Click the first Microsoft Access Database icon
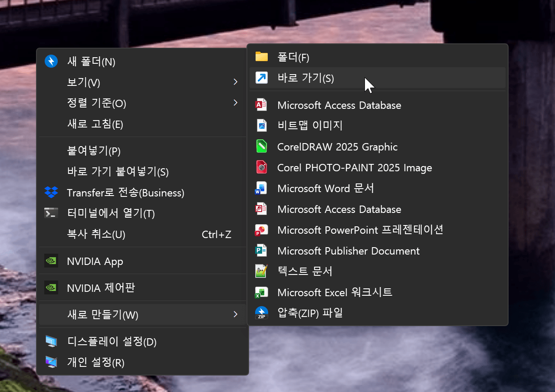The width and height of the screenshot is (555, 392). click(x=261, y=105)
